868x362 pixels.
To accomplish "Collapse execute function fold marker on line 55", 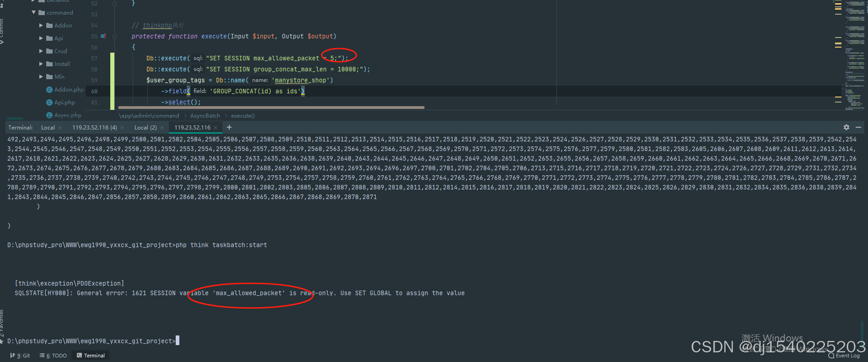I will tap(114, 36).
